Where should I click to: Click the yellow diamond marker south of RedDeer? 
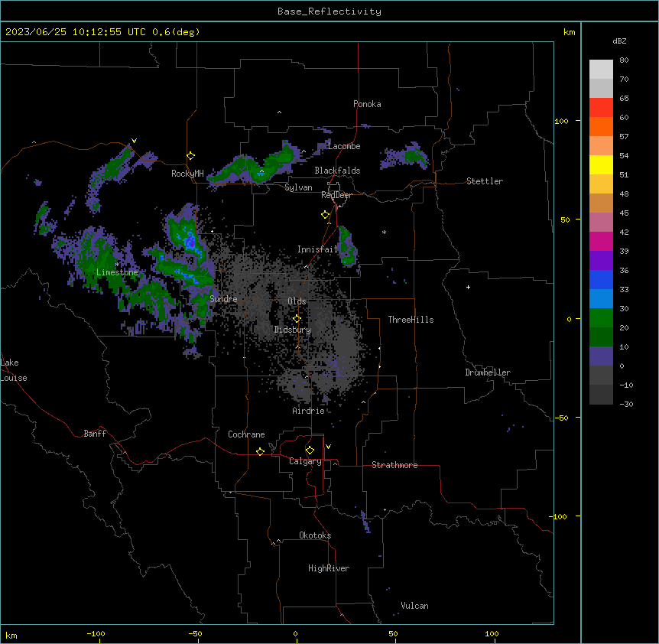(x=325, y=215)
